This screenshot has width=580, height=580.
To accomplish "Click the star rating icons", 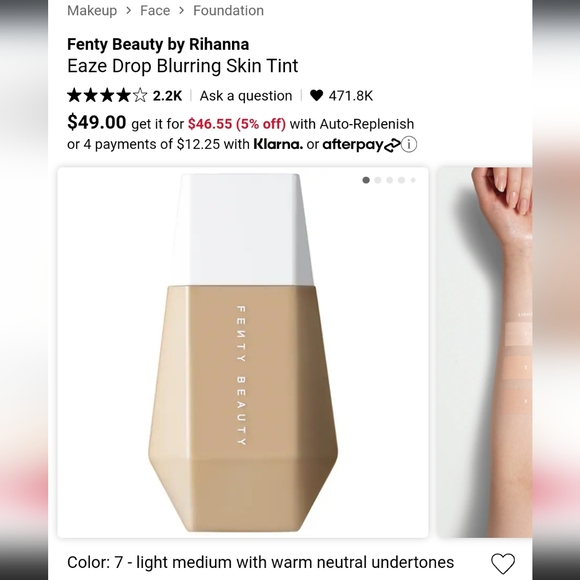I will click(107, 95).
